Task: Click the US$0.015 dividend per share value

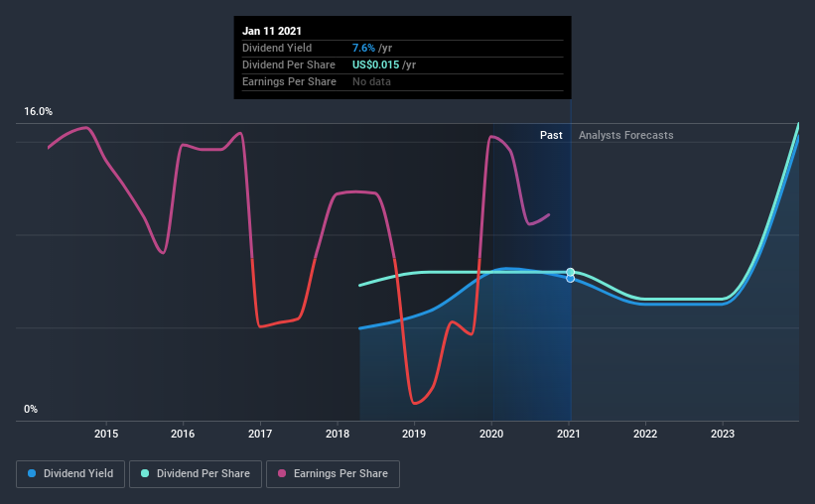Action: tap(376, 64)
